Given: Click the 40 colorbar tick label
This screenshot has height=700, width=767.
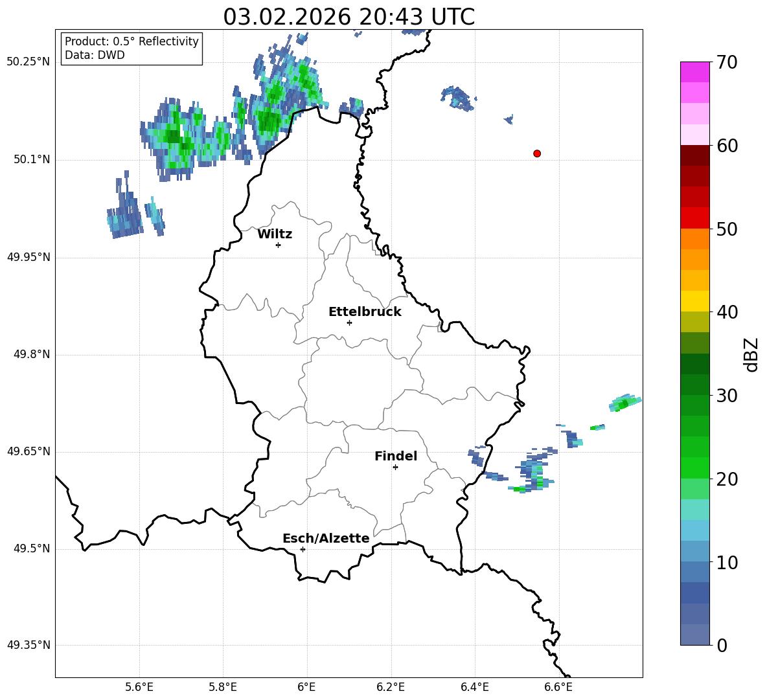Looking at the screenshot, I should click(x=727, y=312).
